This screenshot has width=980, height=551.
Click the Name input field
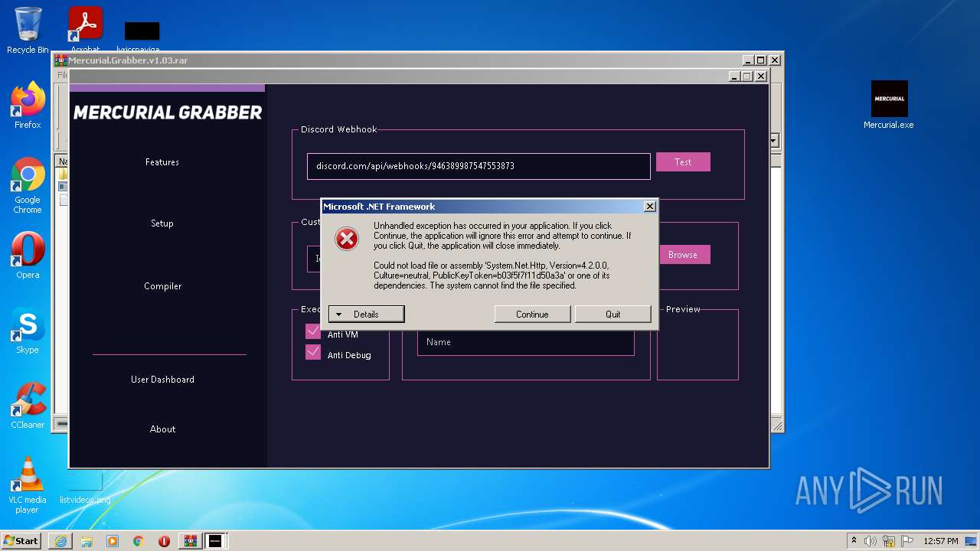point(525,342)
